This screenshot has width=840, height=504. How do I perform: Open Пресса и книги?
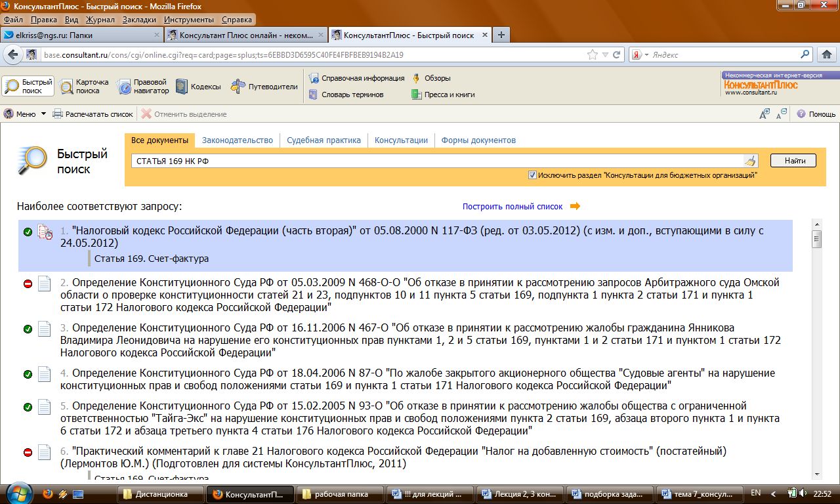tap(443, 94)
